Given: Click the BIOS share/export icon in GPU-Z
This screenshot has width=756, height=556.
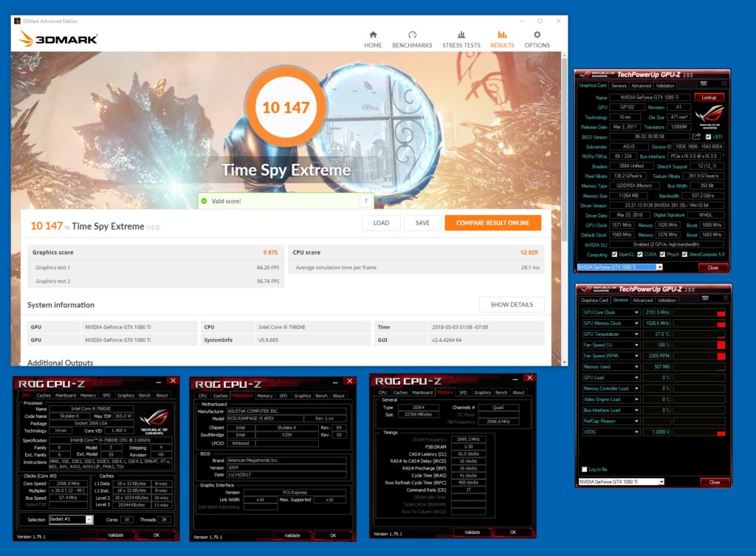Looking at the screenshot, I should [x=696, y=137].
